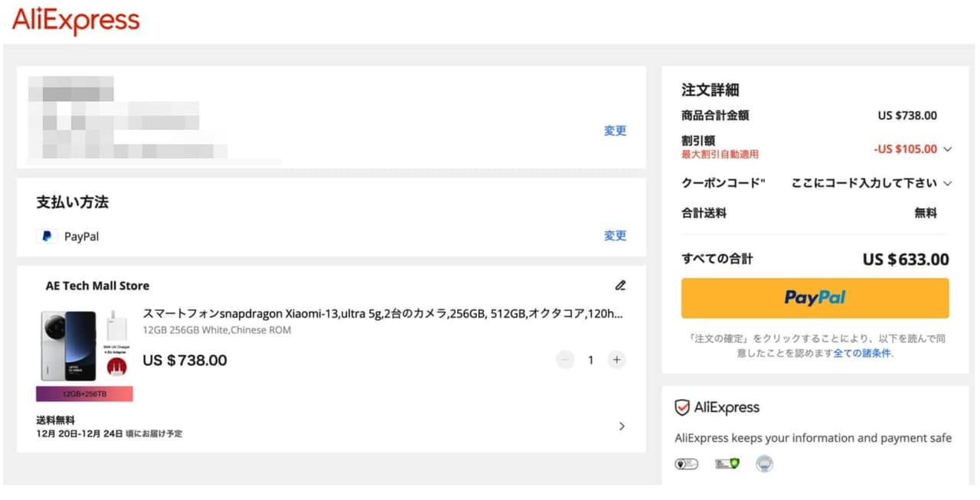The width and height of the screenshot is (980, 500).
Task: Open the coupon code entry dropdown
Action: coord(948,183)
